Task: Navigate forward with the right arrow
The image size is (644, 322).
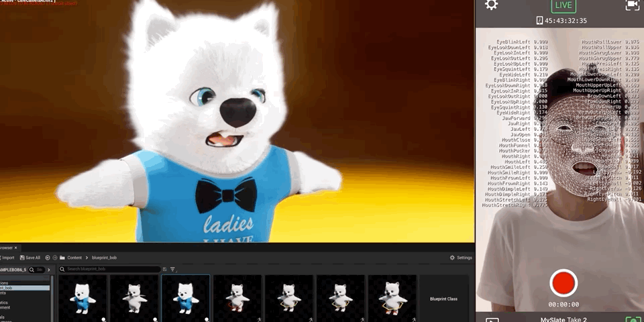Action: point(54,258)
